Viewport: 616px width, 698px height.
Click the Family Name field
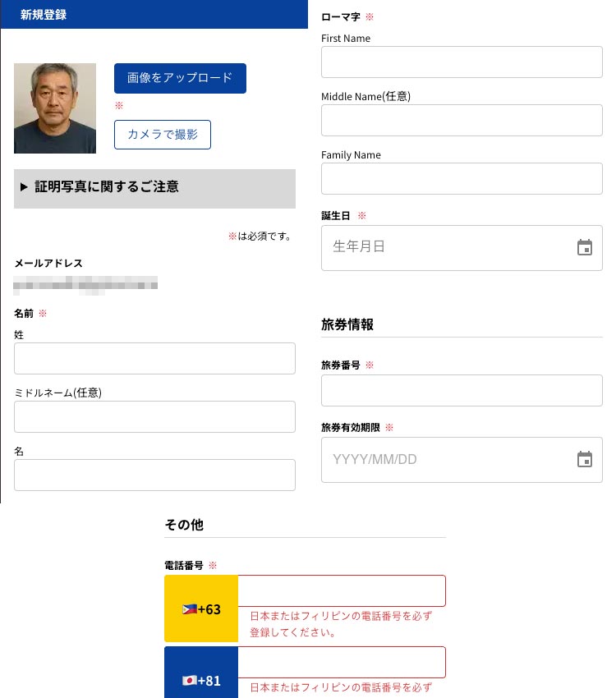tap(462, 179)
